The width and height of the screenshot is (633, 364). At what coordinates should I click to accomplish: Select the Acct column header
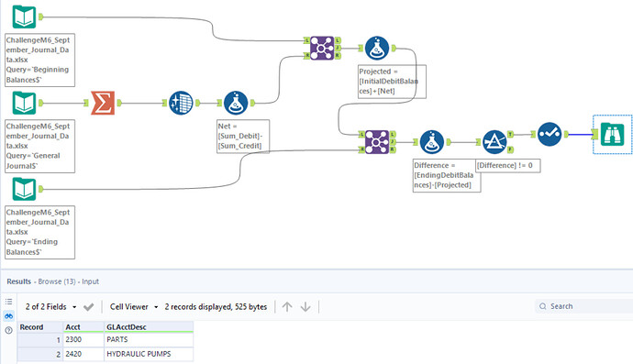(x=83, y=327)
